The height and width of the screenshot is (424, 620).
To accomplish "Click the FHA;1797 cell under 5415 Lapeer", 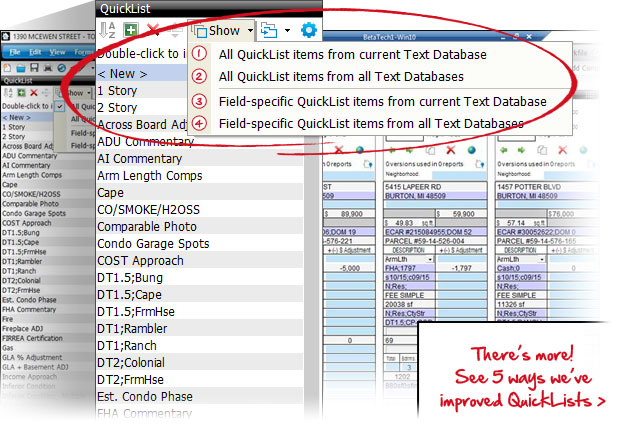I will tap(409, 268).
